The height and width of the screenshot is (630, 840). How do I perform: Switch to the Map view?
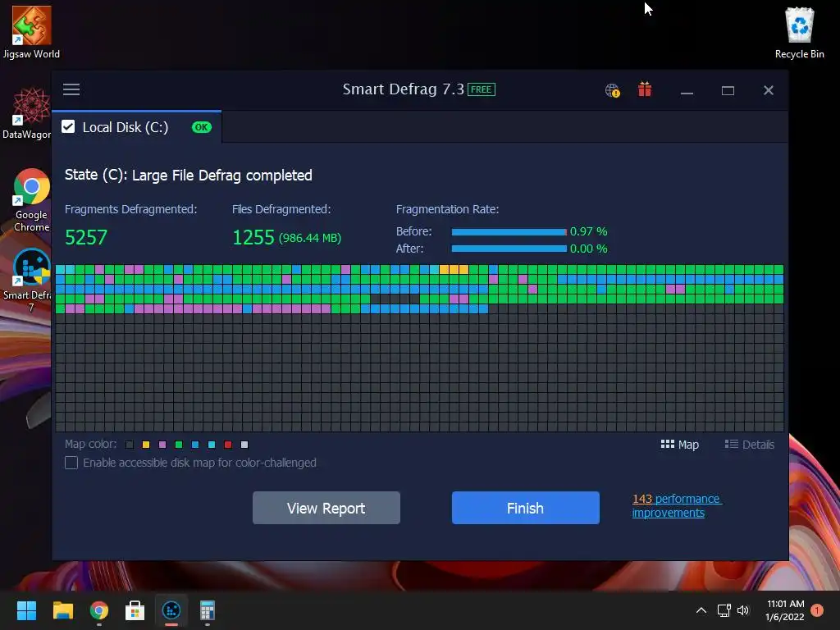[680, 445]
